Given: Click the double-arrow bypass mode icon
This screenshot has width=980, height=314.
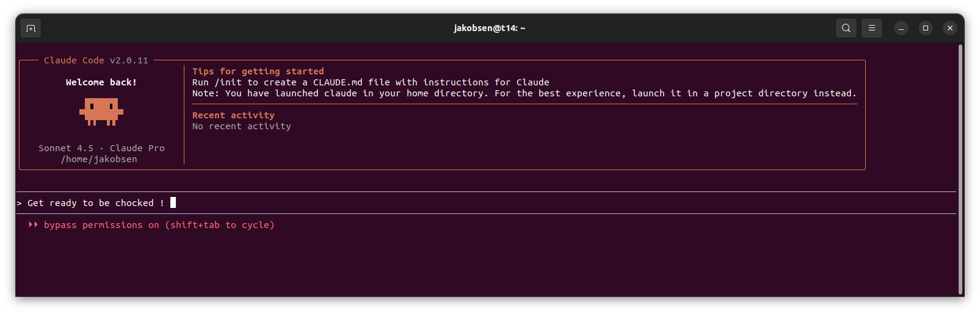Looking at the screenshot, I should pyautogui.click(x=33, y=225).
